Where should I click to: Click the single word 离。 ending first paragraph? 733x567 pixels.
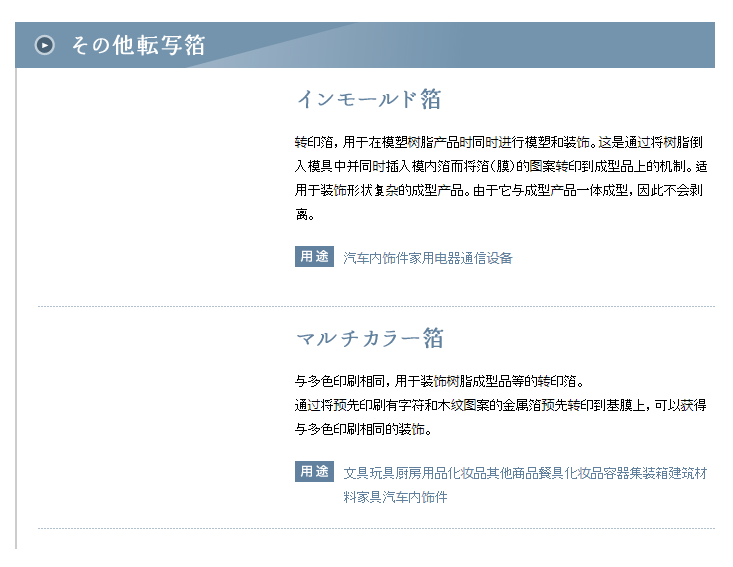(305, 214)
